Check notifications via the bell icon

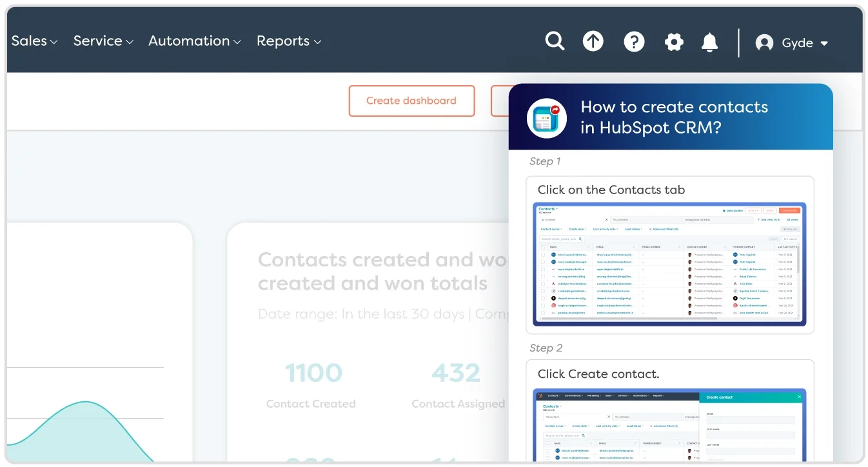(709, 41)
